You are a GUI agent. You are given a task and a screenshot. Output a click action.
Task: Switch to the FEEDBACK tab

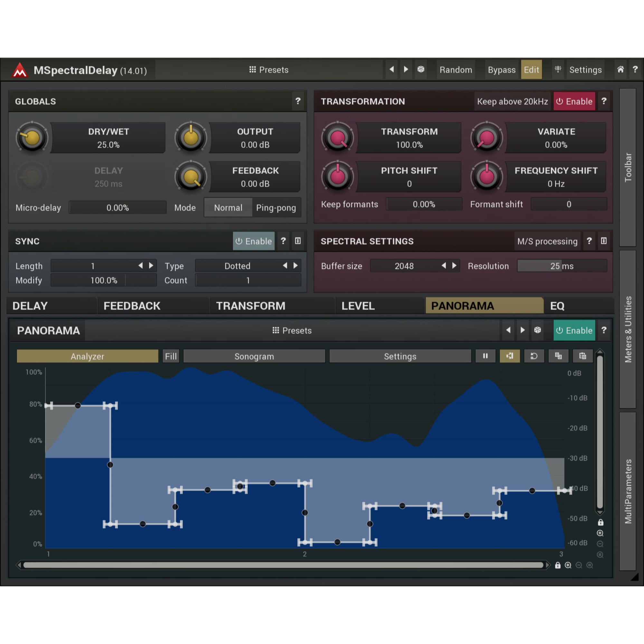154,306
